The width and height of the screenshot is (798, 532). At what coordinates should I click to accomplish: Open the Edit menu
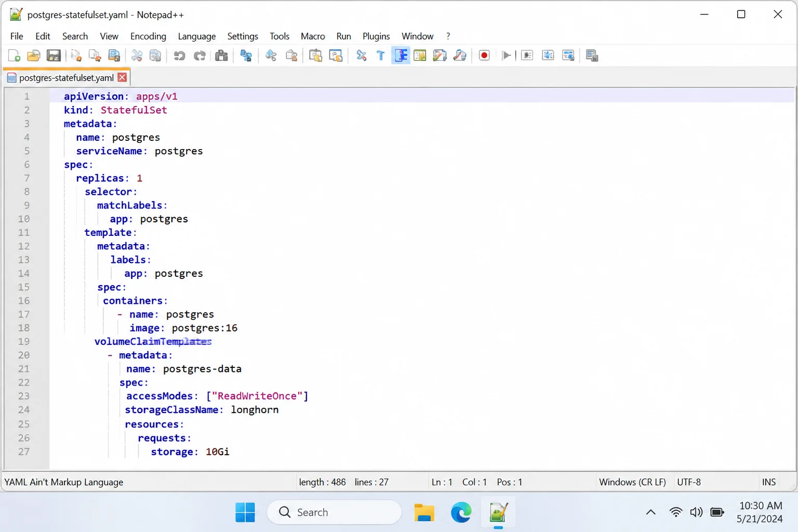(x=43, y=36)
